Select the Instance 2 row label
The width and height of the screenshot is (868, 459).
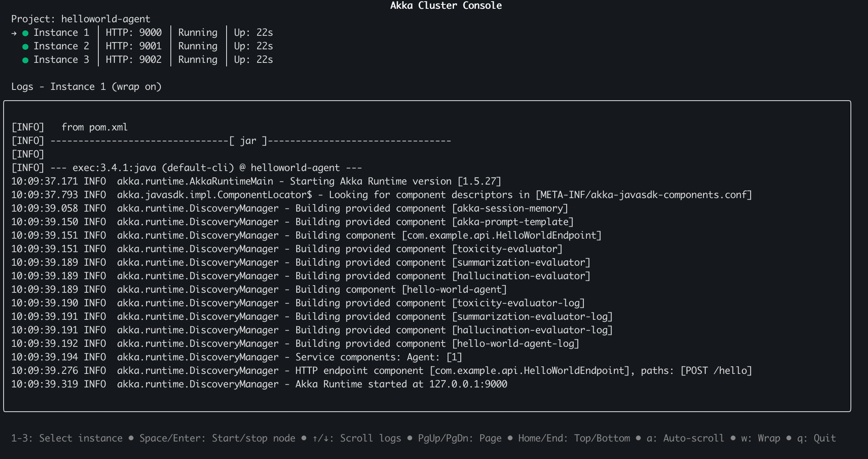click(x=61, y=46)
